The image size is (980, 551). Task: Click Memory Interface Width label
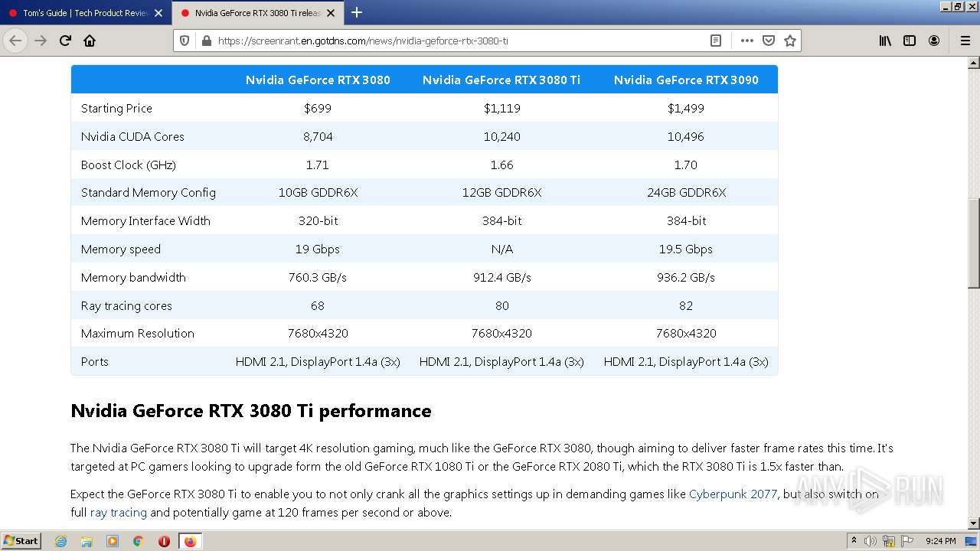[145, 221]
